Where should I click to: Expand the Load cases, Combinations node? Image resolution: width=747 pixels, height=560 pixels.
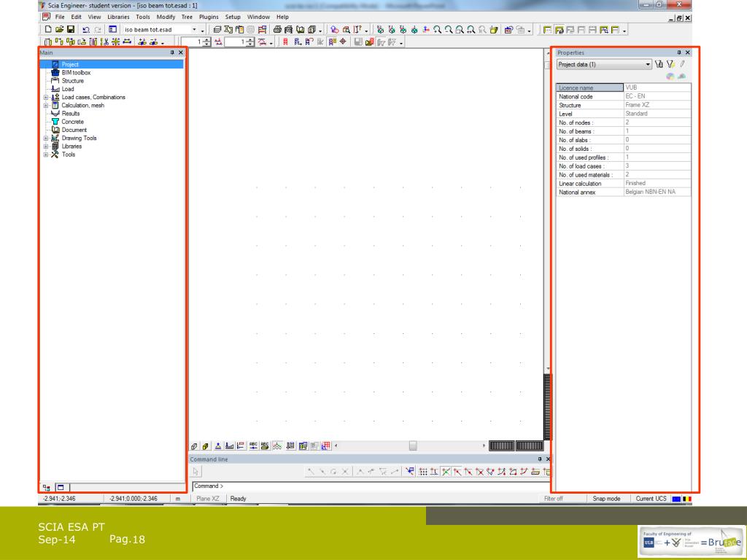pos(46,97)
